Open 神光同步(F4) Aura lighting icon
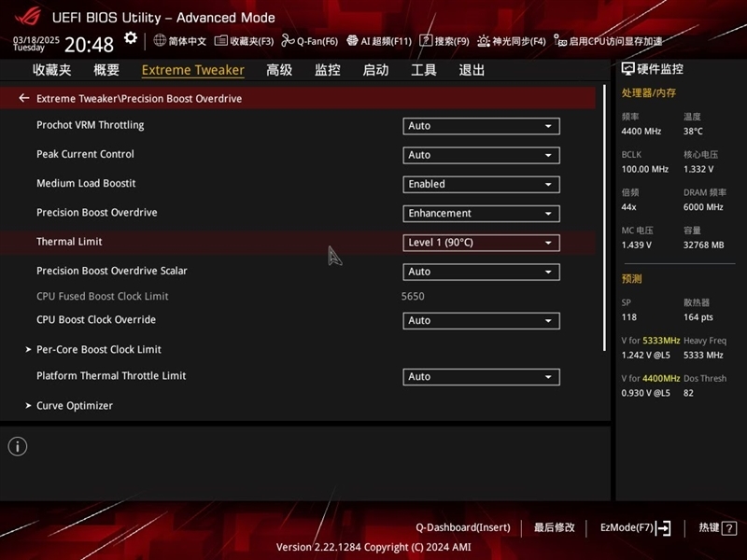The height and width of the screenshot is (560, 747). pyautogui.click(x=483, y=41)
